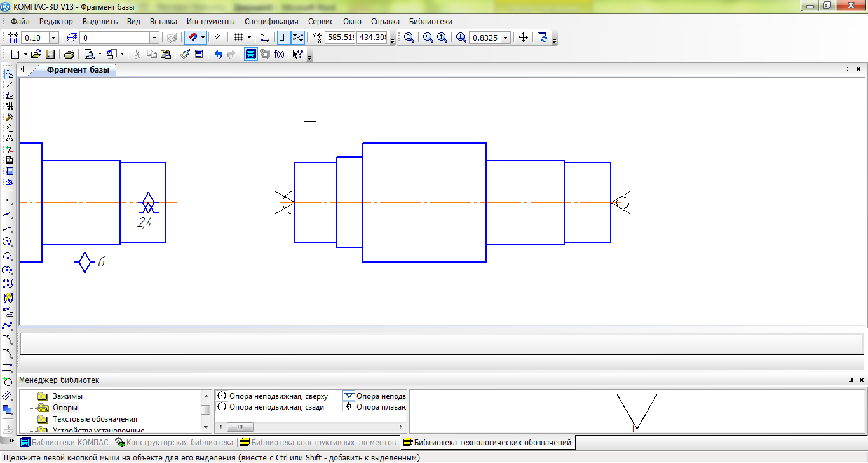Zoom to scale with magnifier beside 0.8325
The height and width of the screenshot is (463, 868).
[461, 38]
